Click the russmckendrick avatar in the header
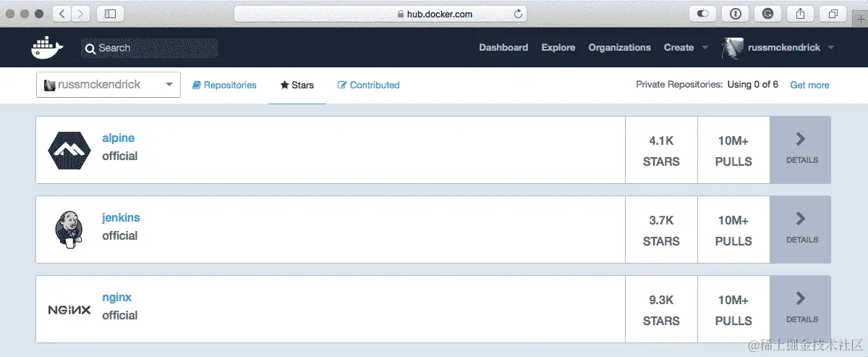This screenshot has width=868, height=357. pos(731,48)
